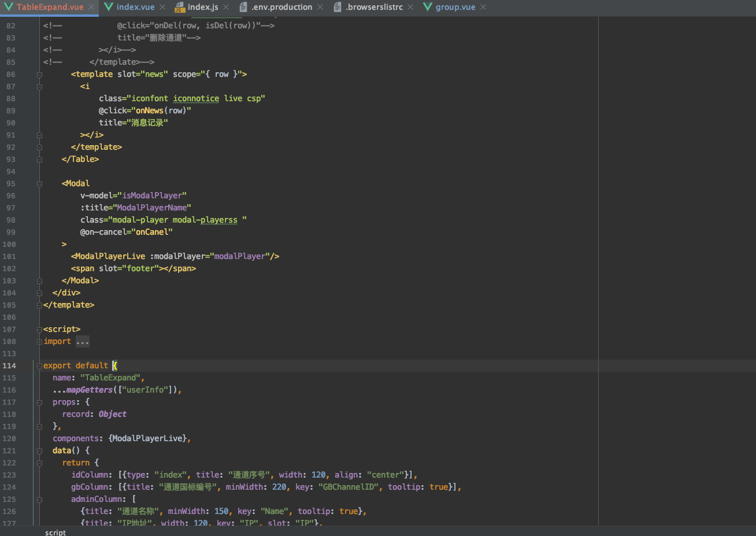Click the JS file icon on the index.js tab
The width and height of the screenshot is (756, 536).
pyautogui.click(x=180, y=7)
